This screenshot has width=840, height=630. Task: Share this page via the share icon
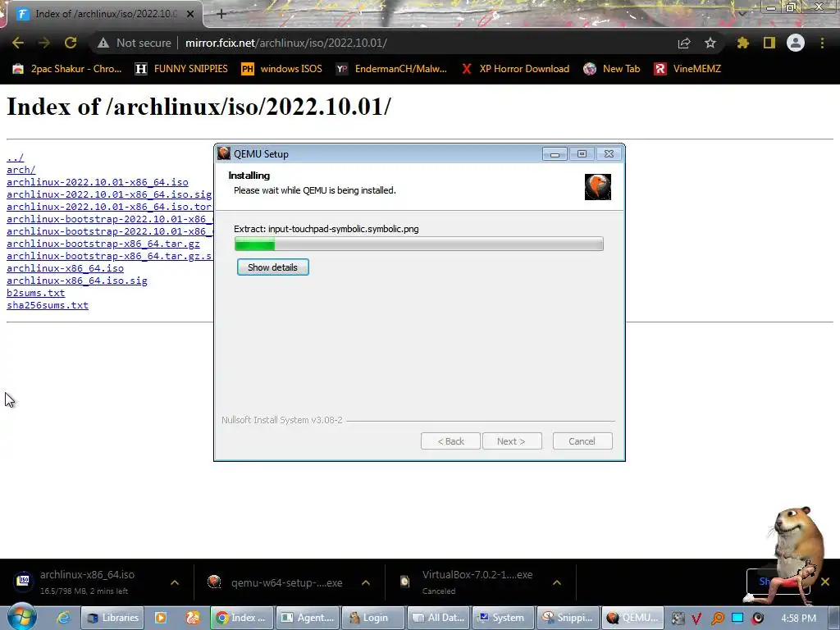pyautogui.click(x=684, y=43)
